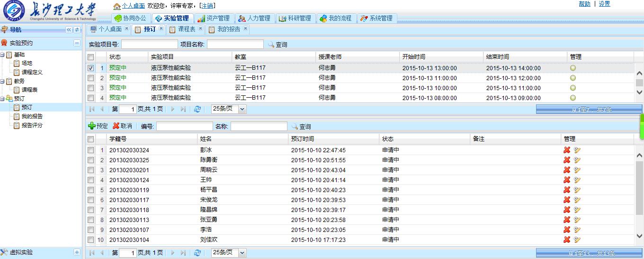Collapse the 实验预约 section

coord(77,43)
